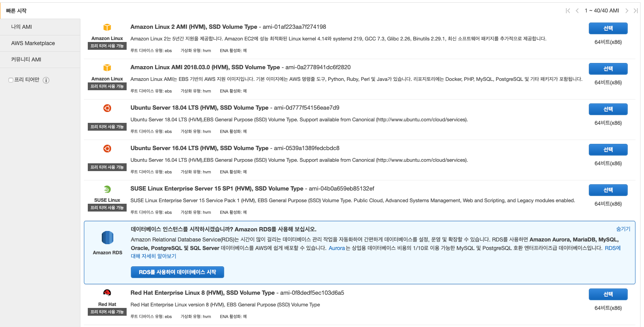Switch to 나의 AMI tab
The height and width of the screenshot is (327, 644).
coord(40,27)
